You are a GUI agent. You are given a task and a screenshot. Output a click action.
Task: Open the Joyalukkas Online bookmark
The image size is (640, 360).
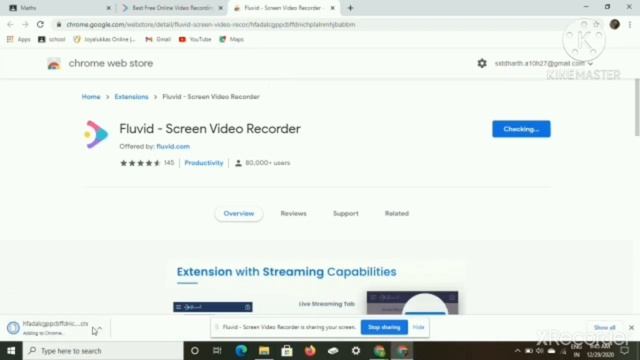click(104, 39)
